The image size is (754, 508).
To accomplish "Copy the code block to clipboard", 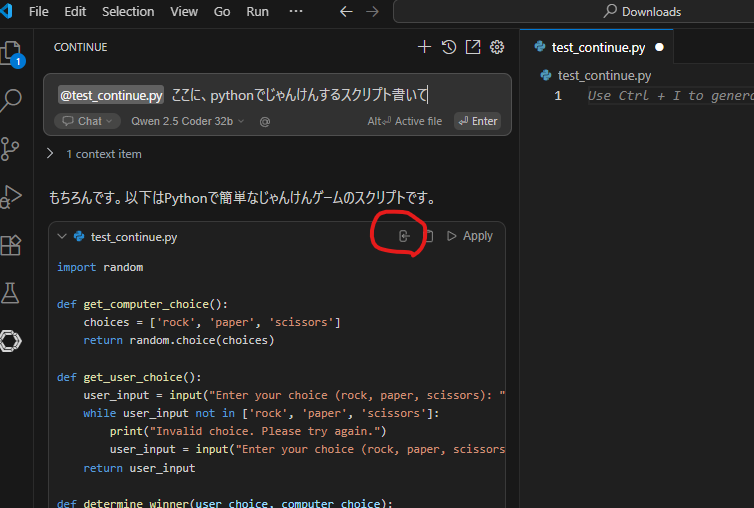I will [x=429, y=236].
